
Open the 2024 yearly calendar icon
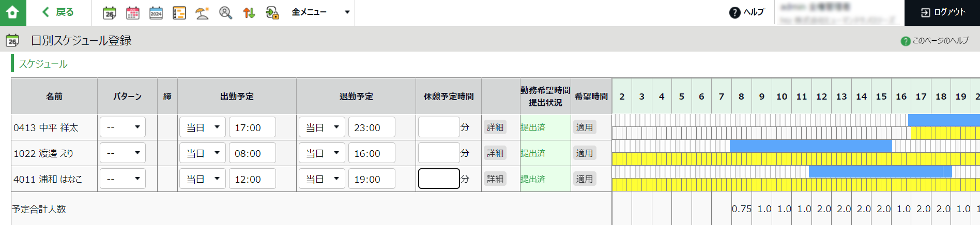point(156,13)
